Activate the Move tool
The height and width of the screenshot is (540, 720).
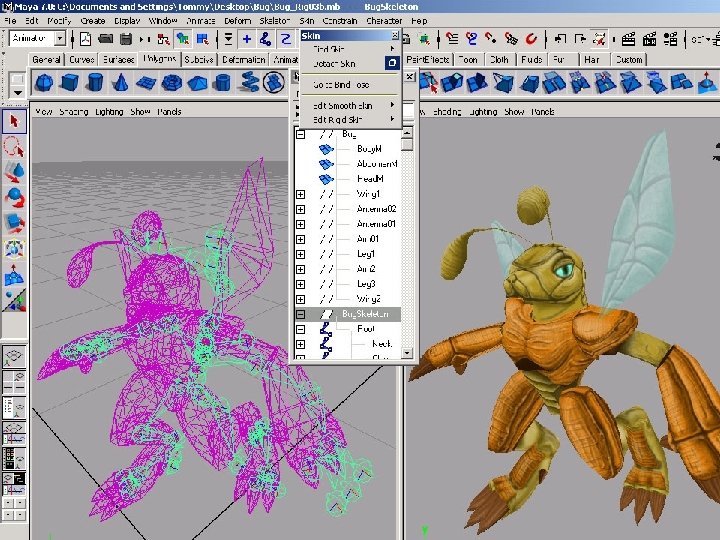point(14,173)
